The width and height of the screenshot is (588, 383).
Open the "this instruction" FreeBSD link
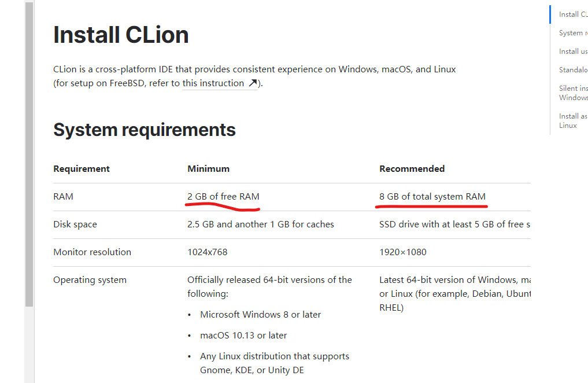(213, 83)
